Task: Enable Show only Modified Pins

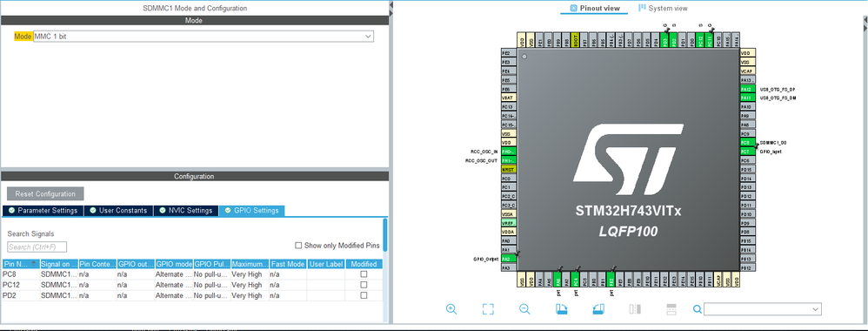Action: [298, 246]
